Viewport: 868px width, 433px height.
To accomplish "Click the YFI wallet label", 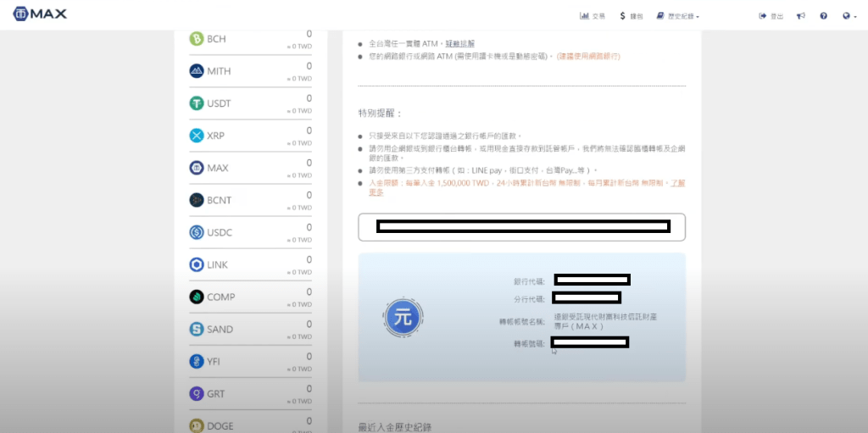I will (214, 362).
